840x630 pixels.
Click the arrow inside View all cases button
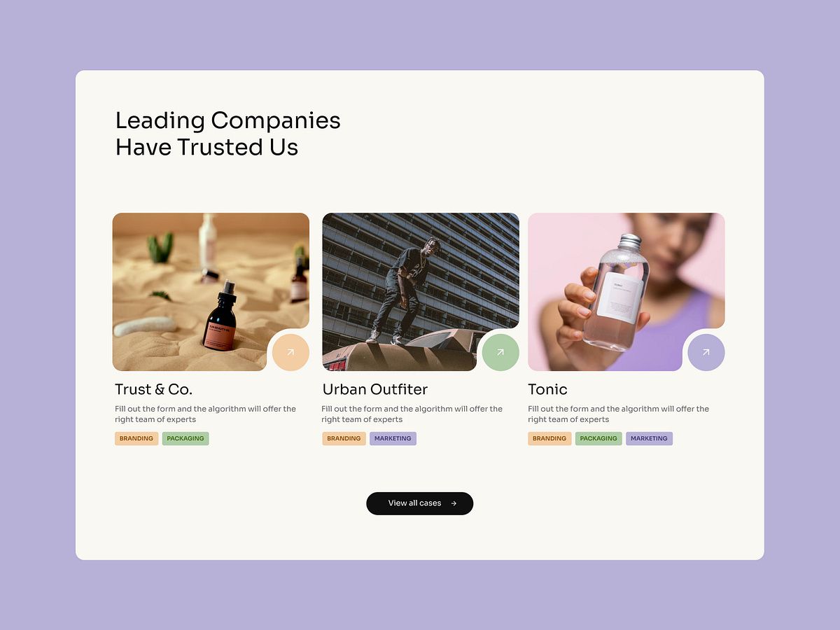(x=454, y=503)
